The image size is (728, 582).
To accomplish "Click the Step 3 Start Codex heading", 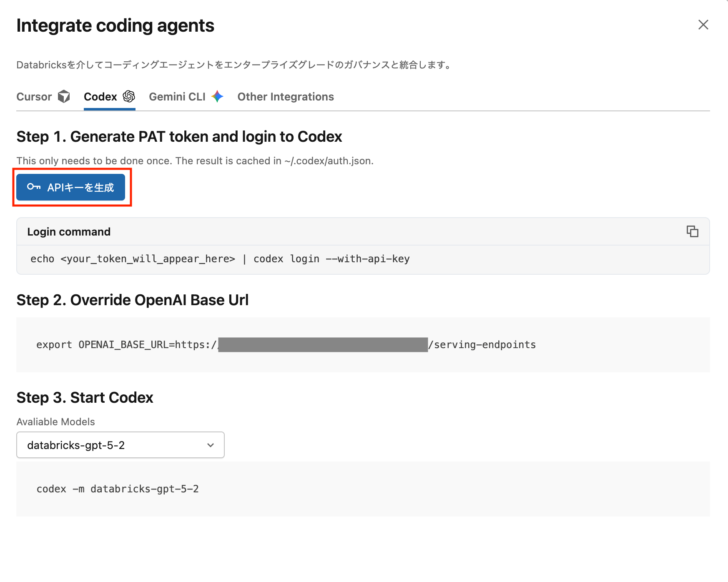I will (x=85, y=398).
